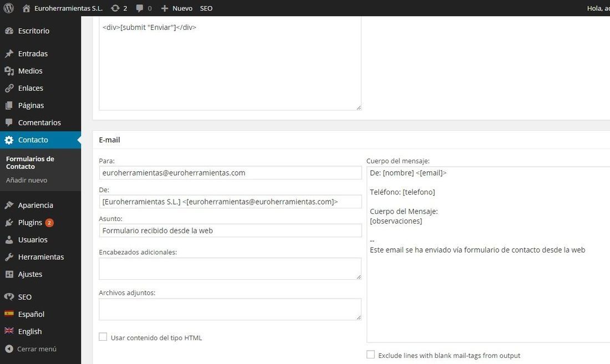
Task: Open the comments bubble icon in the admin bar
Action: point(139,8)
